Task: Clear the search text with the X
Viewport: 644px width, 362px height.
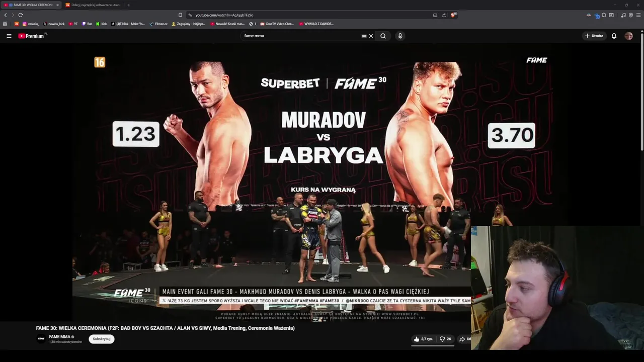Action: coord(371,36)
